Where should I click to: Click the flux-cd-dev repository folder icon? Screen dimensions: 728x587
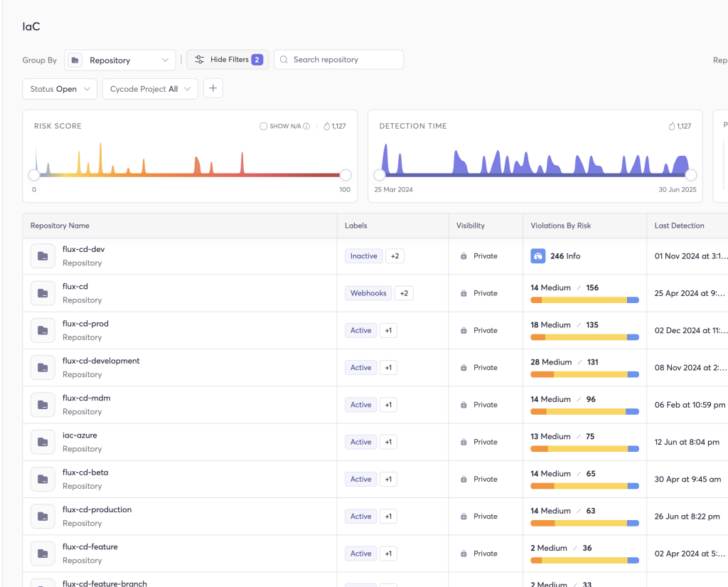point(43,256)
